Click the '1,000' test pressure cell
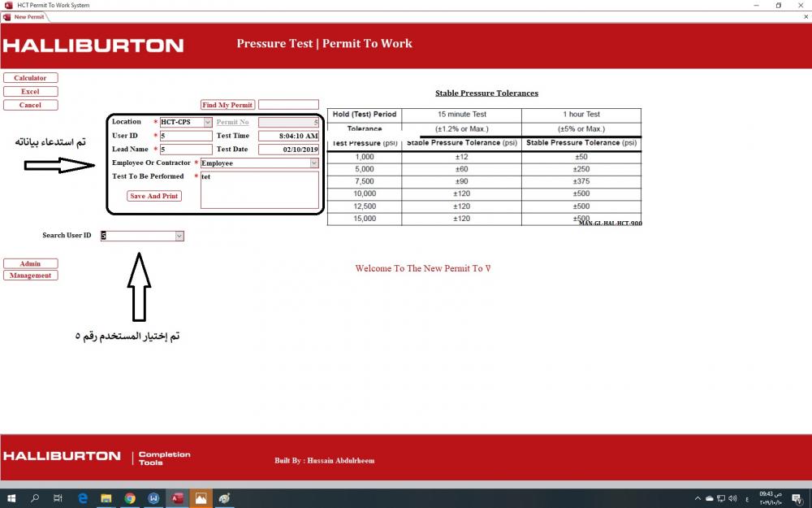Viewport: 812px width, 508px height. click(365, 157)
